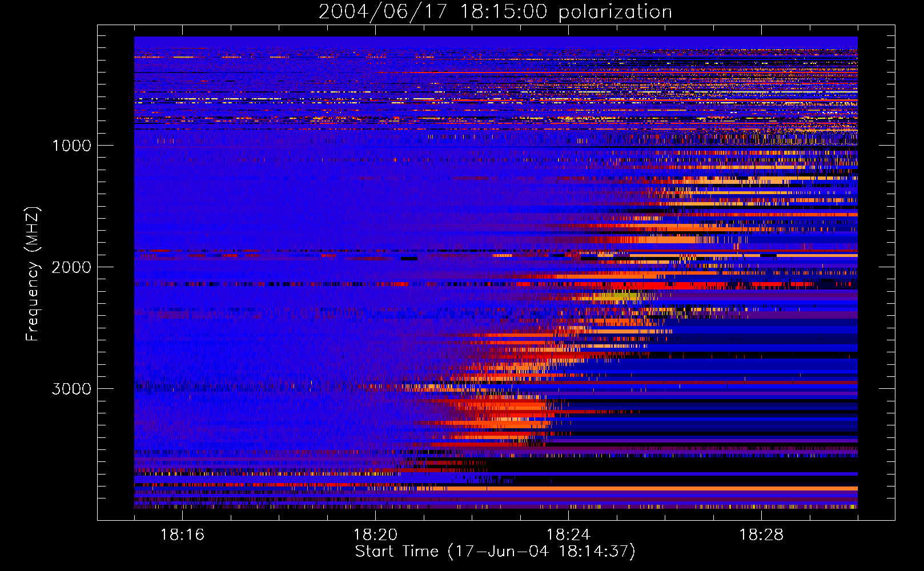Click the plot title '2004/06/17 18:15:00 polarization'
Image resolution: width=924 pixels, height=571 pixels.
click(495, 12)
